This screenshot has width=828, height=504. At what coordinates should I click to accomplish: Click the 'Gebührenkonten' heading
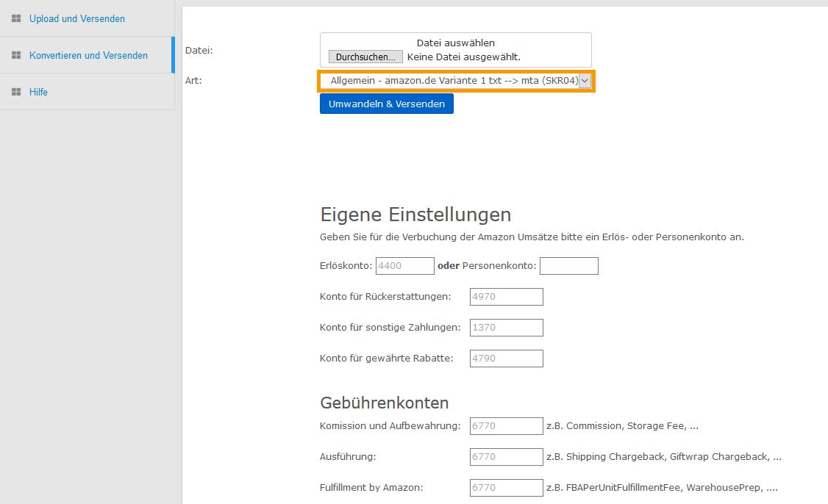[x=385, y=403]
